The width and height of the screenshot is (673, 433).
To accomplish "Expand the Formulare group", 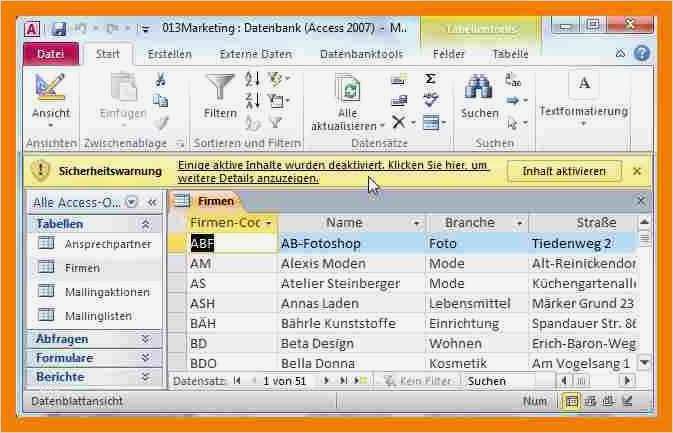I will pyautogui.click(x=146, y=357).
